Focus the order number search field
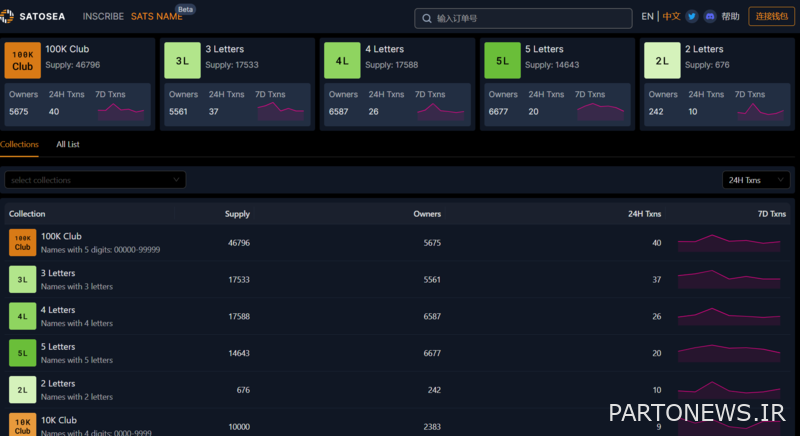The width and height of the screenshot is (800, 436). coord(523,18)
